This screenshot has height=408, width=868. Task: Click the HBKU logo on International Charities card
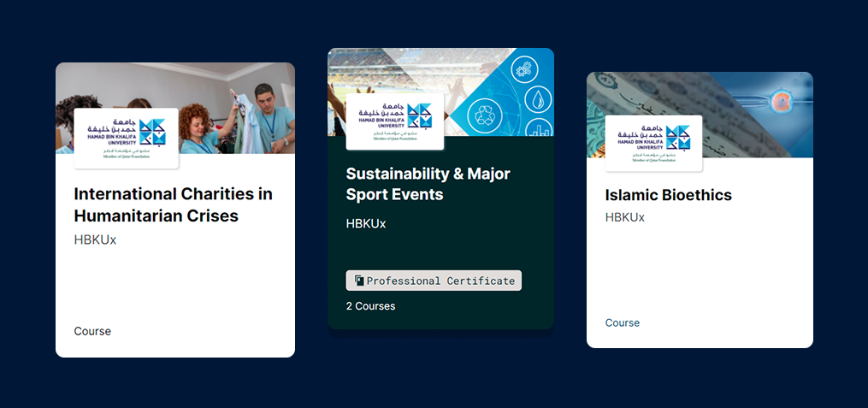pyautogui.click(x=127, y=139)
